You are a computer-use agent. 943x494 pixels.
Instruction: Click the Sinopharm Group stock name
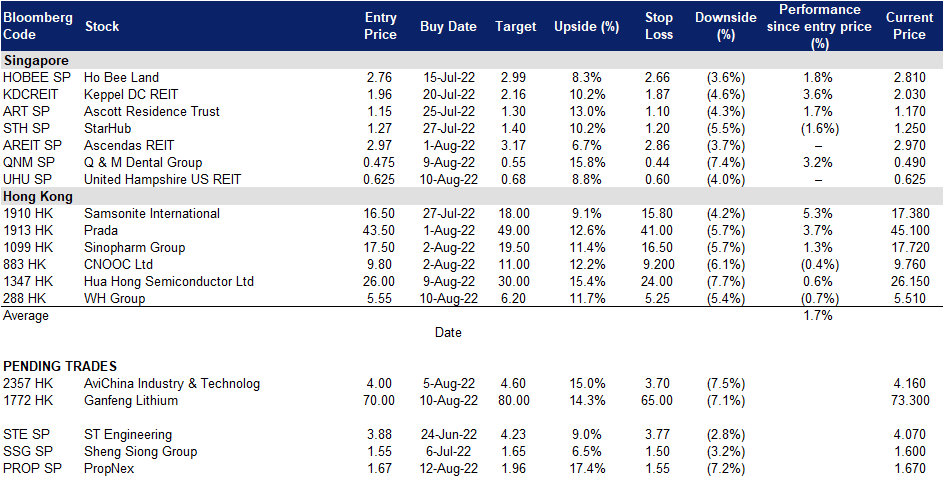point(135,247)
